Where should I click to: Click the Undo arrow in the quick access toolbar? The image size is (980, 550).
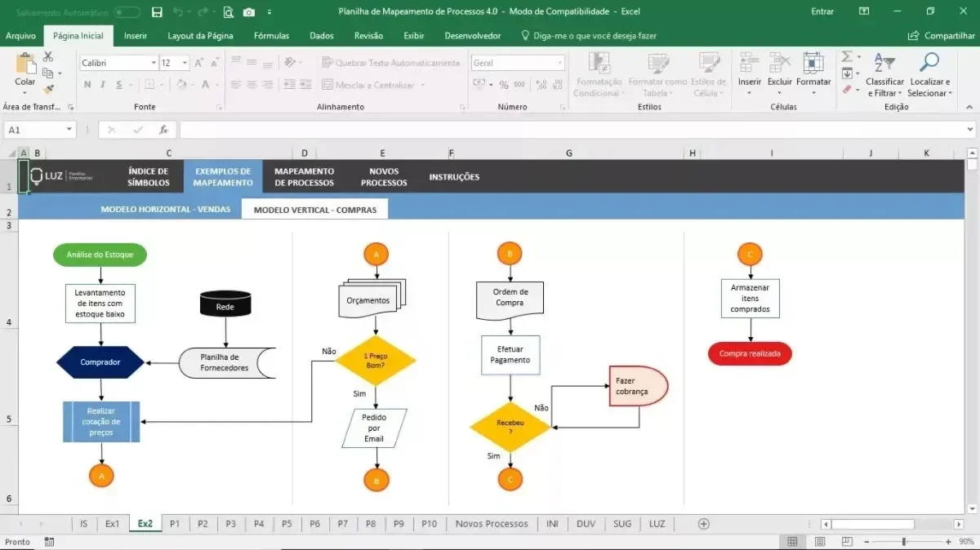[178, 12]
